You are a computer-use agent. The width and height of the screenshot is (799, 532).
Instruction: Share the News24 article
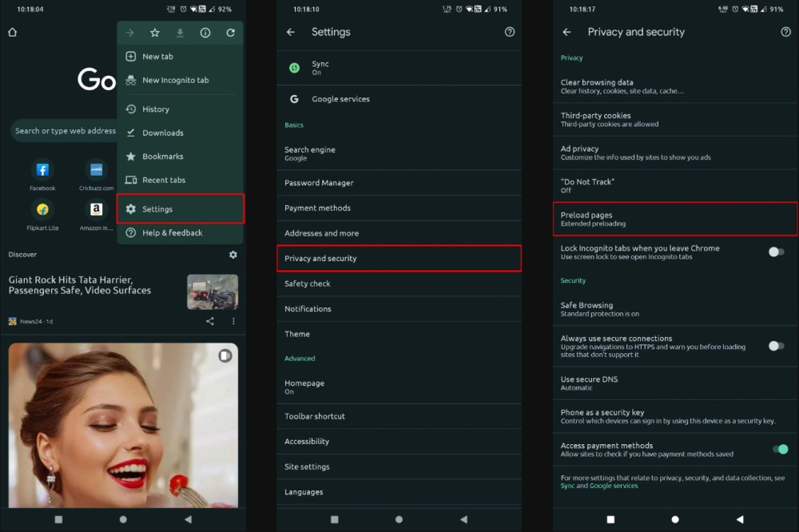pyautogui.click(x=210, y=321)
